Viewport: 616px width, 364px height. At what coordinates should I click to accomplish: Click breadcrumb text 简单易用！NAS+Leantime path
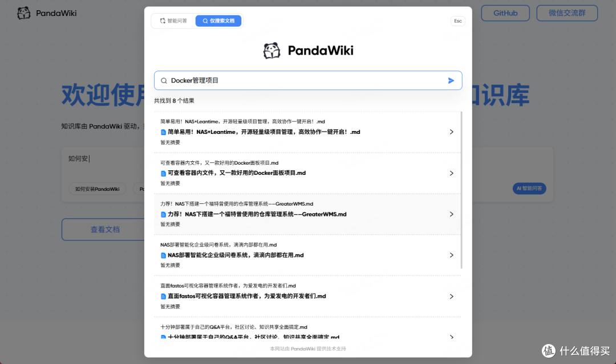pos(242,121)
